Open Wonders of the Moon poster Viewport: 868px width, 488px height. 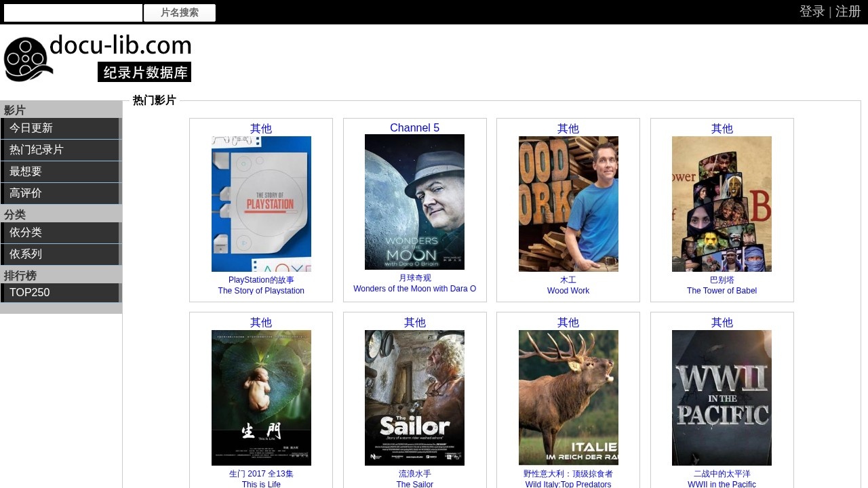click(414, 202)
